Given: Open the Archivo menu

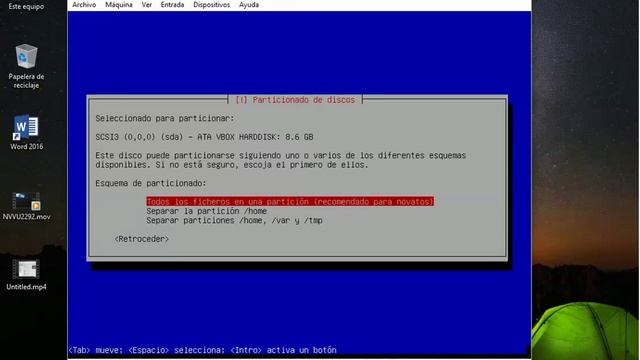Looking at the screenshot, I should pos(84,5).
